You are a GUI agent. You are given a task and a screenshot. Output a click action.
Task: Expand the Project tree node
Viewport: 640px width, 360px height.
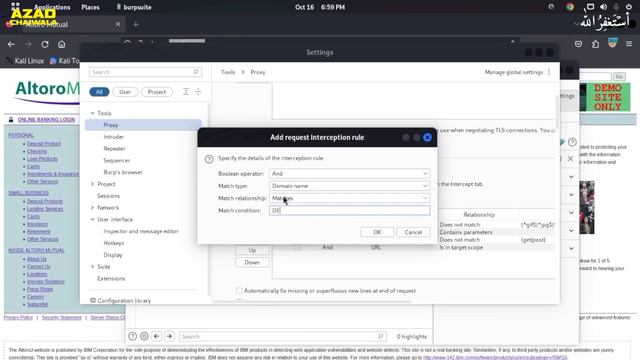(x=92, y=184)
